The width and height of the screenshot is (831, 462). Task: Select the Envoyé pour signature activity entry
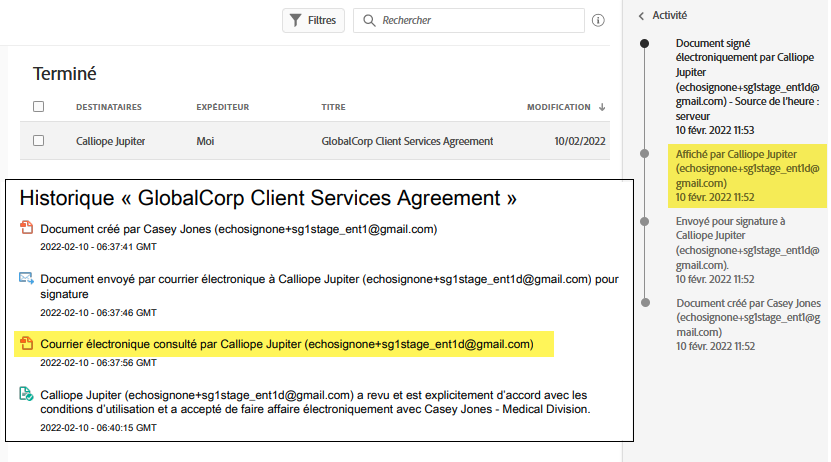pos(747,250)
